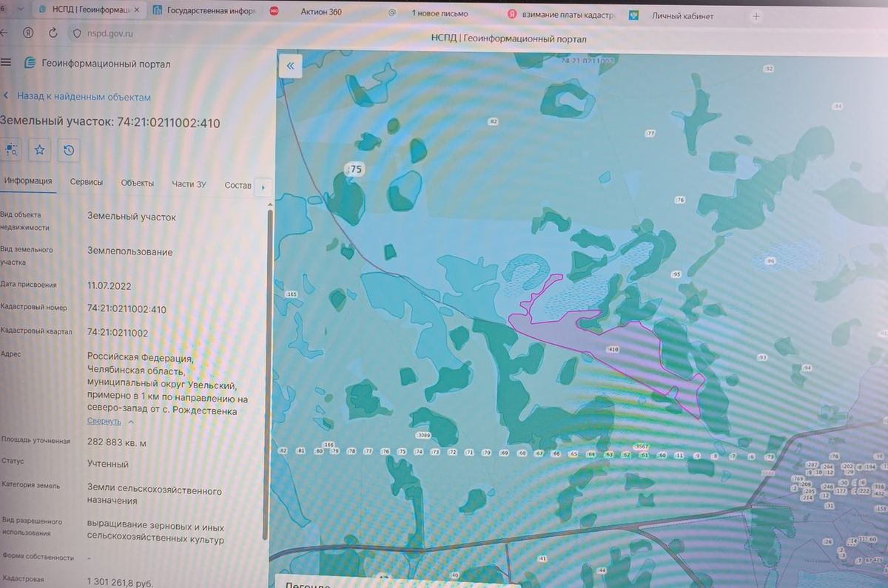Collapse the side panel with the double-arrow button
The image size is (888, 588).
click(x=290, y=66)
